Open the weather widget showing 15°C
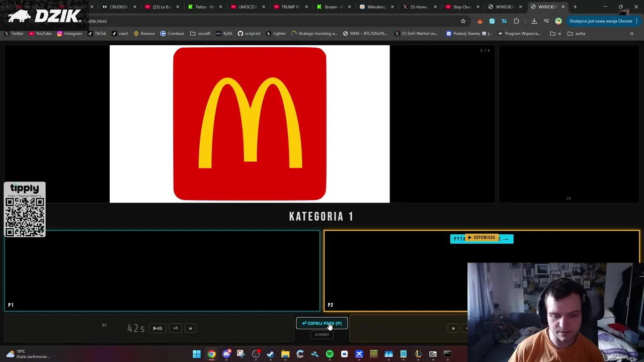The image size is (644, 362). click(28, 354)
